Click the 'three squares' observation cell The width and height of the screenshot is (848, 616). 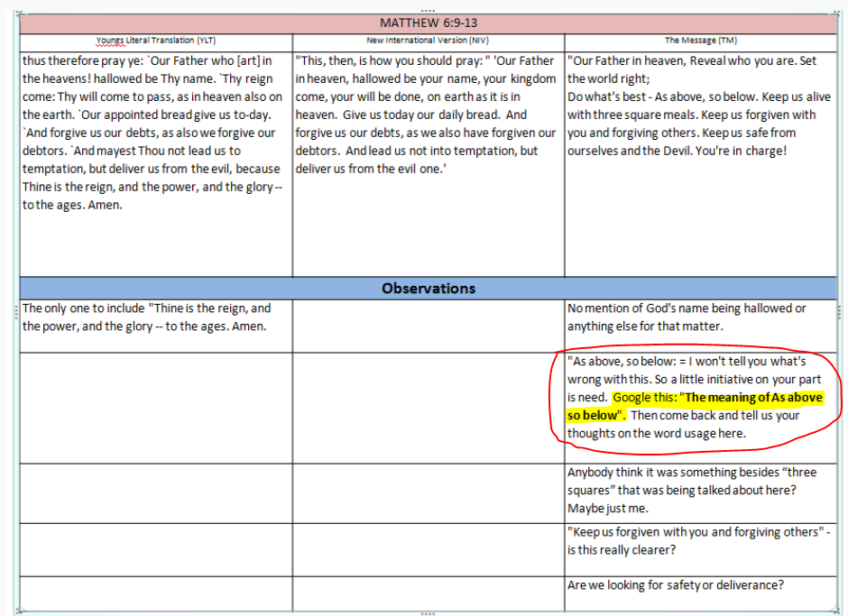[x=692, y=490]
